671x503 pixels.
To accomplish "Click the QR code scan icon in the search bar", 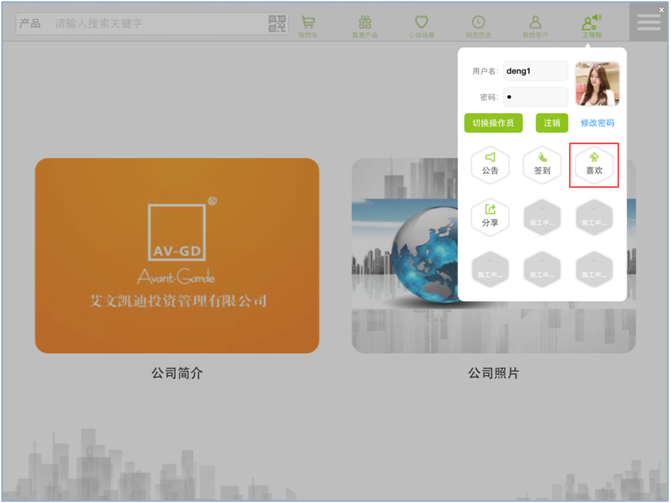I will (x=277, y=24).
